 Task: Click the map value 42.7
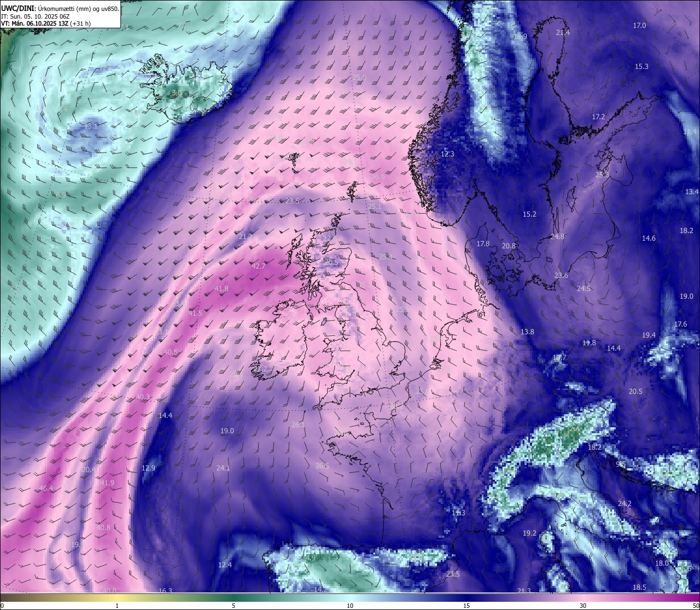(258, 266)
